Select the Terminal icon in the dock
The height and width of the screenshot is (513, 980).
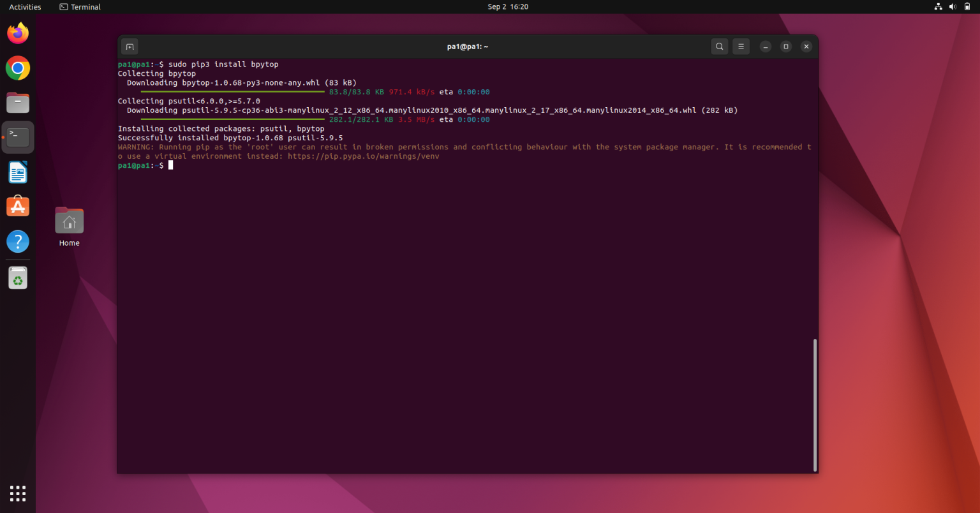pos(17,137)
